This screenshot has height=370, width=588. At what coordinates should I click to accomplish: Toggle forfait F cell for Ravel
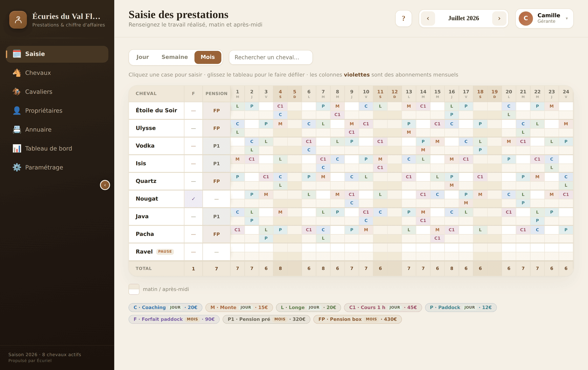pyautogui.click(x=193, y=252)
